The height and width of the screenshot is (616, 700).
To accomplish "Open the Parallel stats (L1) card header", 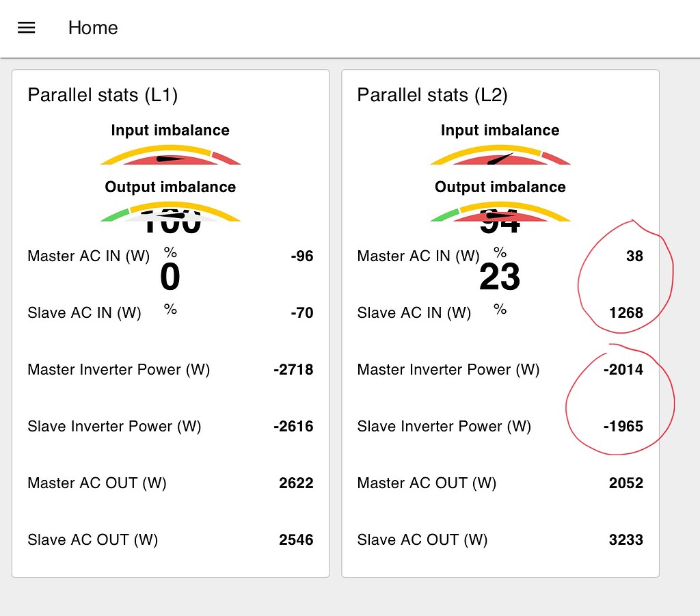I will click(103, 95).
